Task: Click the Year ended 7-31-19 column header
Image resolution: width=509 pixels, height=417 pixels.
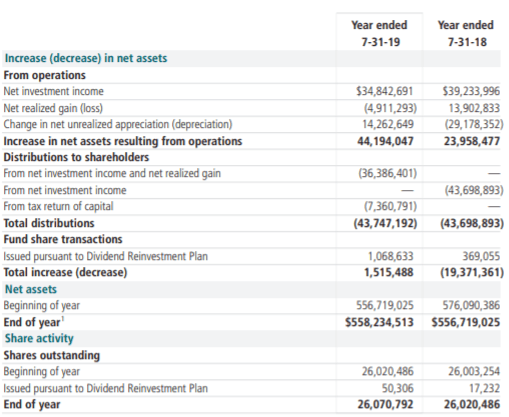Action: click(379, 33)
